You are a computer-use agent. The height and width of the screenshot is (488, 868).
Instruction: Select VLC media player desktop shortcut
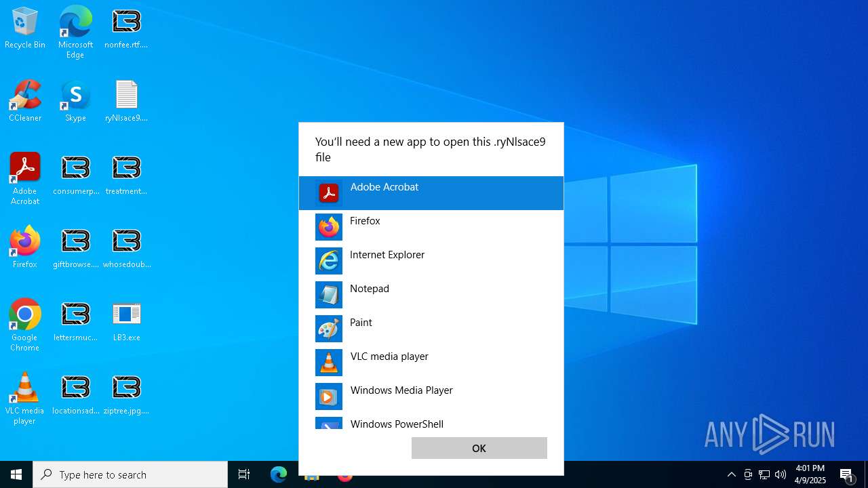coord(25,399)
